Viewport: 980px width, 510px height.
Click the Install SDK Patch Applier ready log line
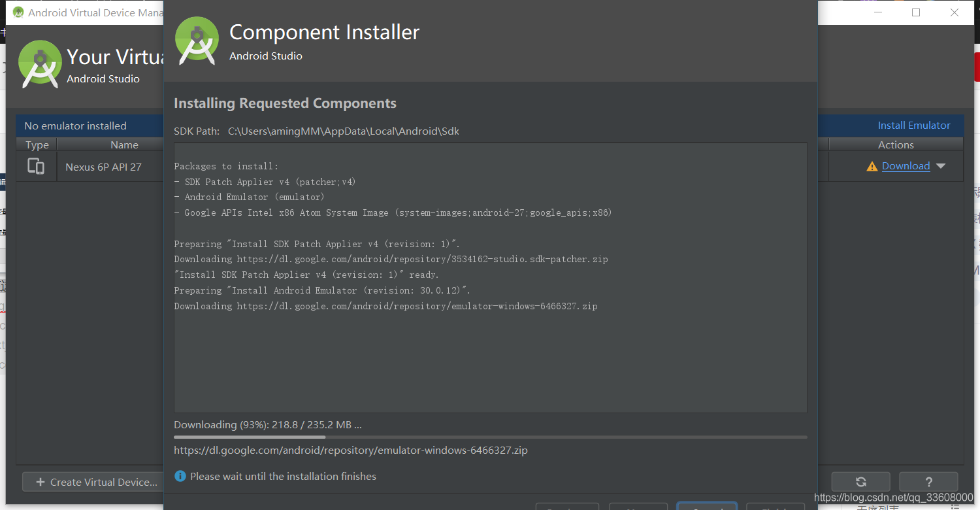(306, 275)
